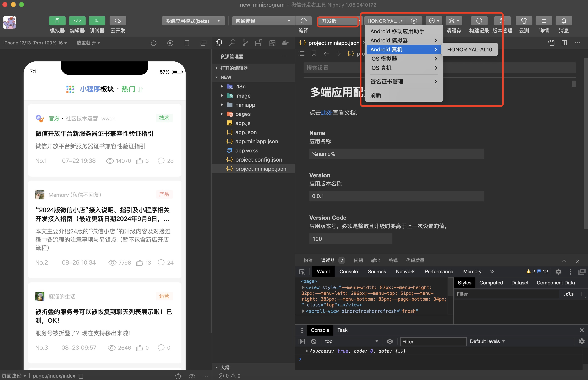Viewport: 588px width, 380px height.
Task: Click 刷新 in the device menu
Action: coord(404,95)
